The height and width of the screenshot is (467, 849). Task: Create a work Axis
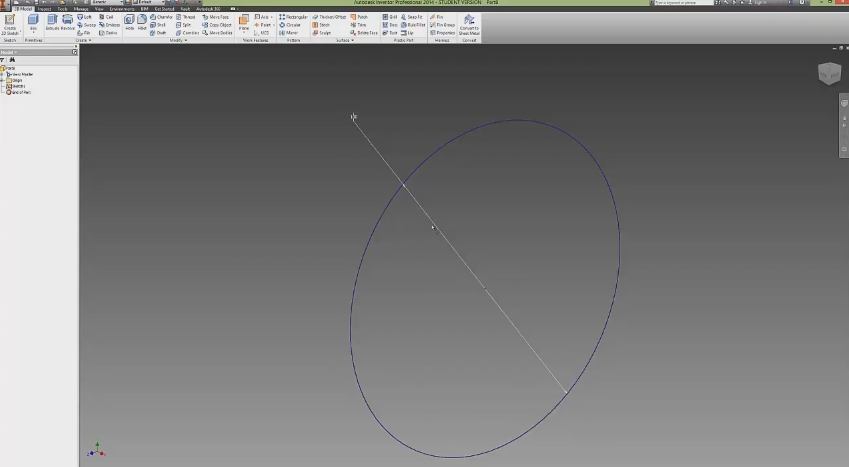tap(263, 17)
